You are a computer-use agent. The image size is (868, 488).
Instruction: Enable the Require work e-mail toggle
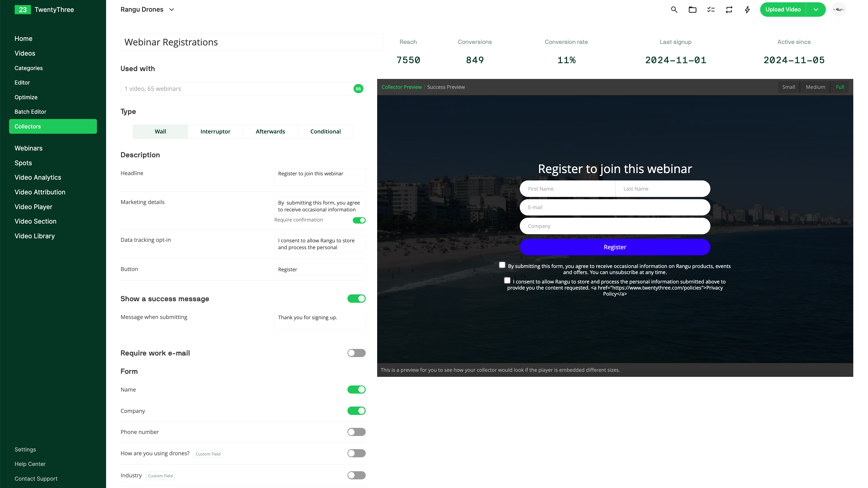pos(356,353)
